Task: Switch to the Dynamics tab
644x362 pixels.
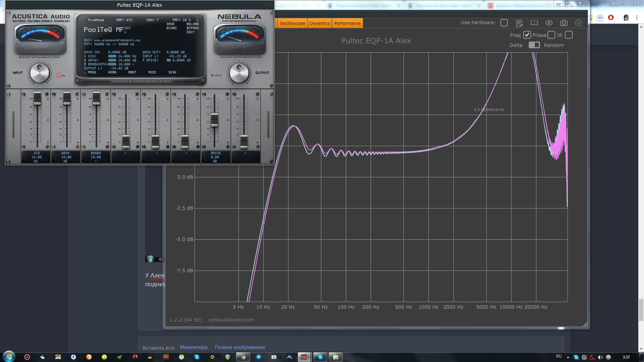Action: (320, 23)
